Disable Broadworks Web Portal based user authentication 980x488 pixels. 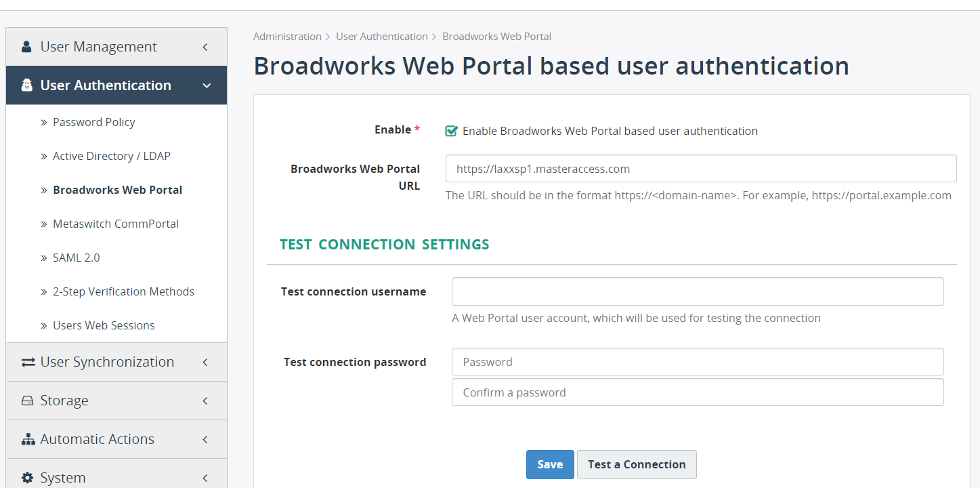pyautogui.click(x=451, y=130)
